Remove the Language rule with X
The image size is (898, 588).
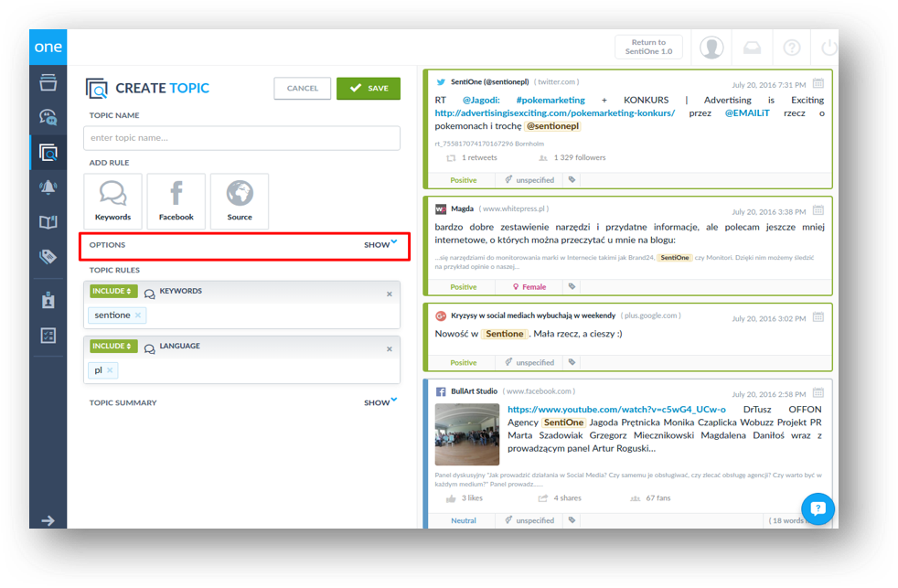(390, 348)
